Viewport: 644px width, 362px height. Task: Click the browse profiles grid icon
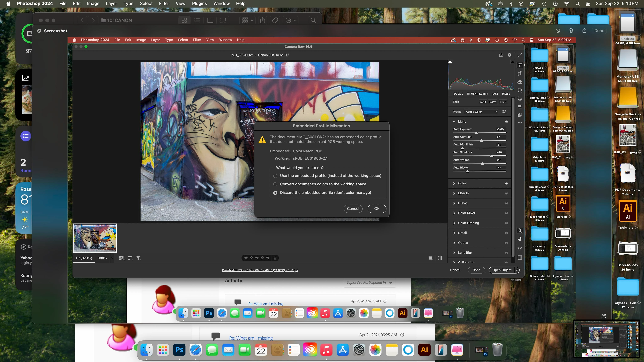[504, 112]
